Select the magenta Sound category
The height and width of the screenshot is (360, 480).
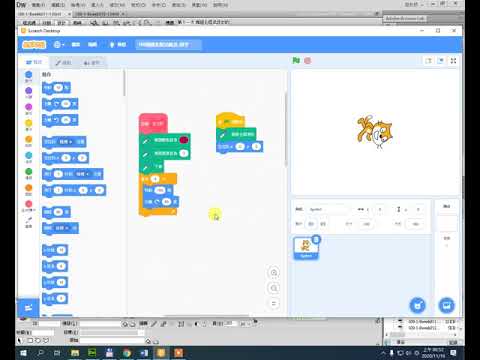click(x=29, y=109)
